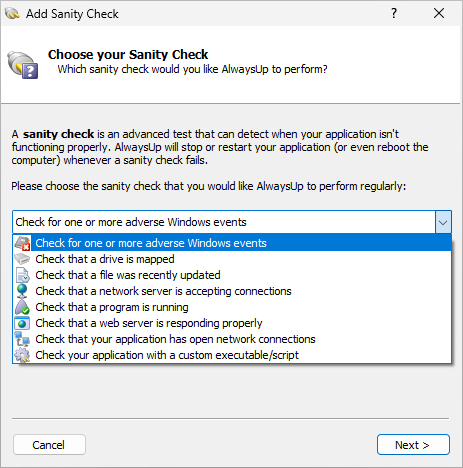Collapse the sanity check dropdown arrow
Viewport: 463px width, 468px height.
coord(443,222)
